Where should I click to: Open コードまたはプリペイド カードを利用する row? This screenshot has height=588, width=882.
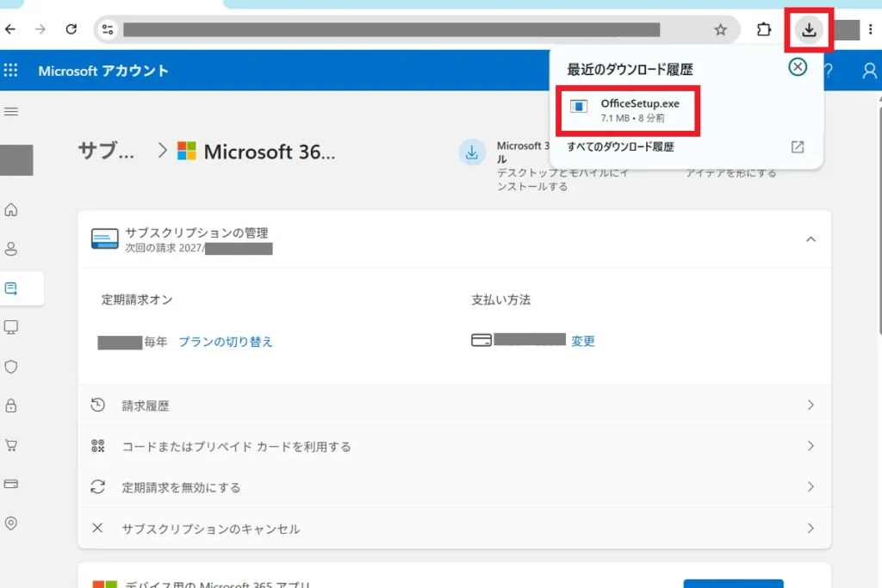[455, 446]
